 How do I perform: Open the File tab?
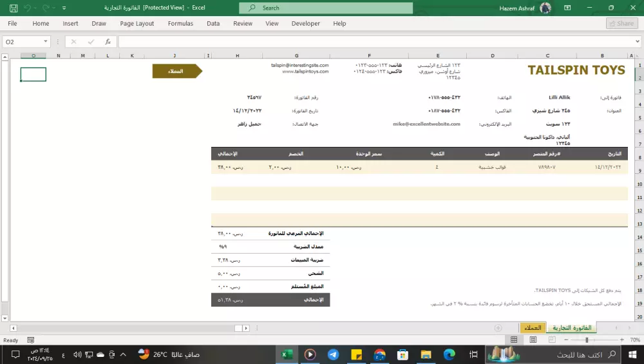point(12,23)
